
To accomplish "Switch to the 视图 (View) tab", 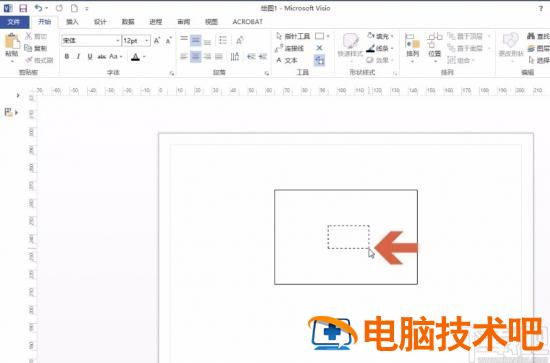I will click(x=211, y=22).
